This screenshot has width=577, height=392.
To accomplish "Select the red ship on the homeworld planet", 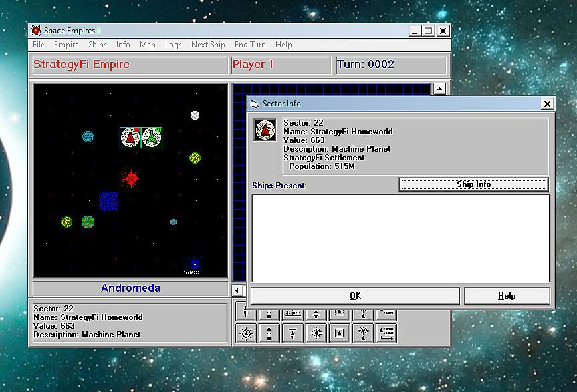I will [x=130, y=138].
